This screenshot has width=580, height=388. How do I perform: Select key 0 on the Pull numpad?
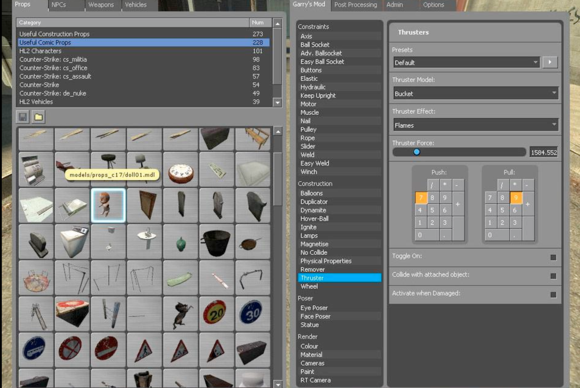pos(497,235)
